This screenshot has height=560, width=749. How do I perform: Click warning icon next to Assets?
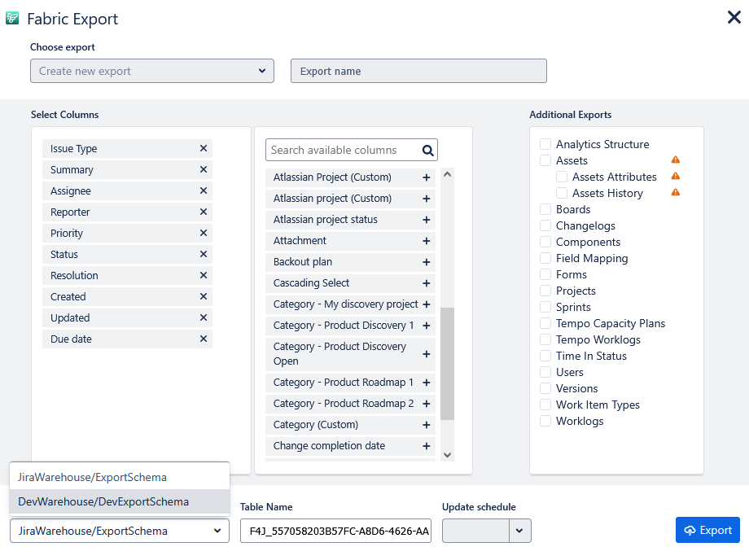tap(675, 160)
